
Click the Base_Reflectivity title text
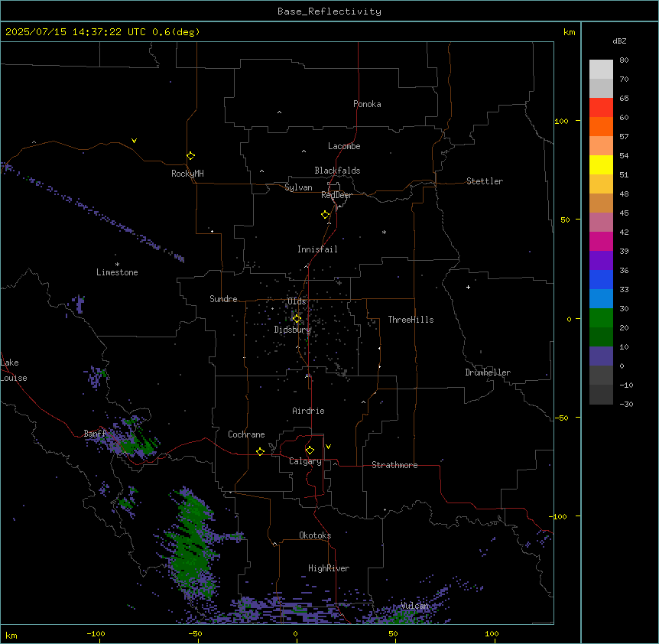click(329, 11)
